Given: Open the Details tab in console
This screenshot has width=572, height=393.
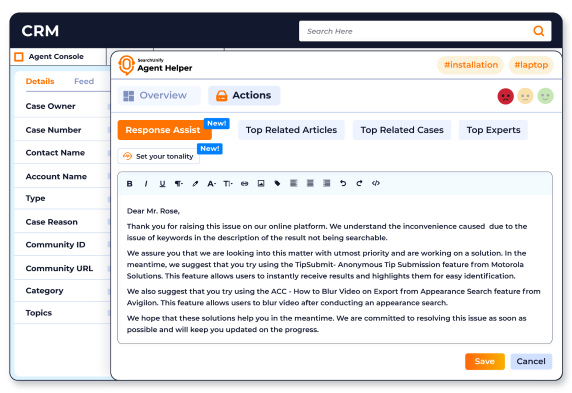Looking at the screenshot, I should coord(40,81).
